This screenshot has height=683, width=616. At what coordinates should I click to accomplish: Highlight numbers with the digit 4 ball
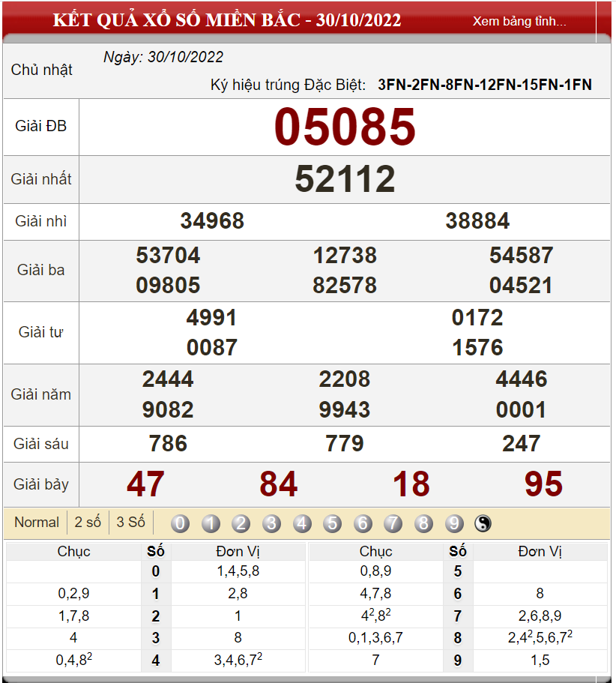(302, 523)
